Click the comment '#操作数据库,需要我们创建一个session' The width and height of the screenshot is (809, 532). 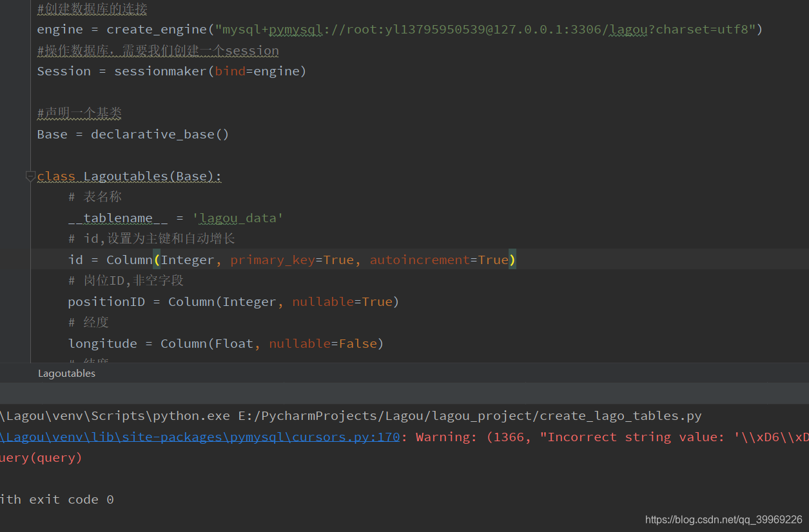click(x=158, y=51)
